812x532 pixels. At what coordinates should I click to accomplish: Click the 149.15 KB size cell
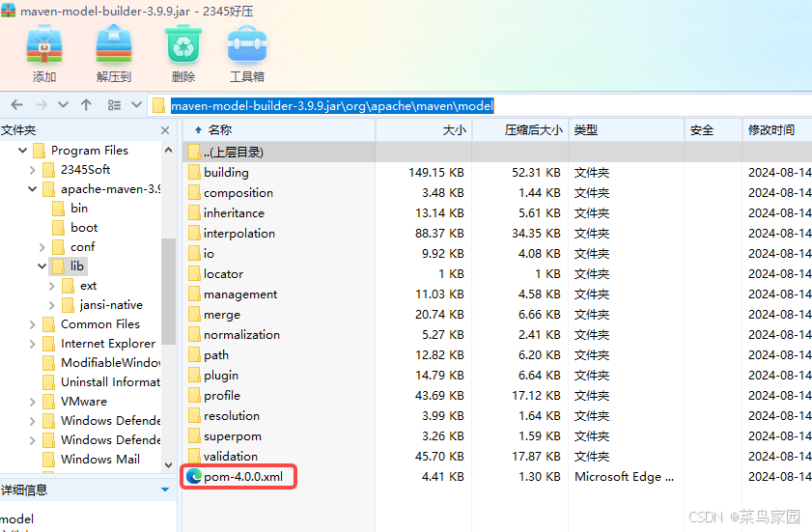tap(436, 173)
